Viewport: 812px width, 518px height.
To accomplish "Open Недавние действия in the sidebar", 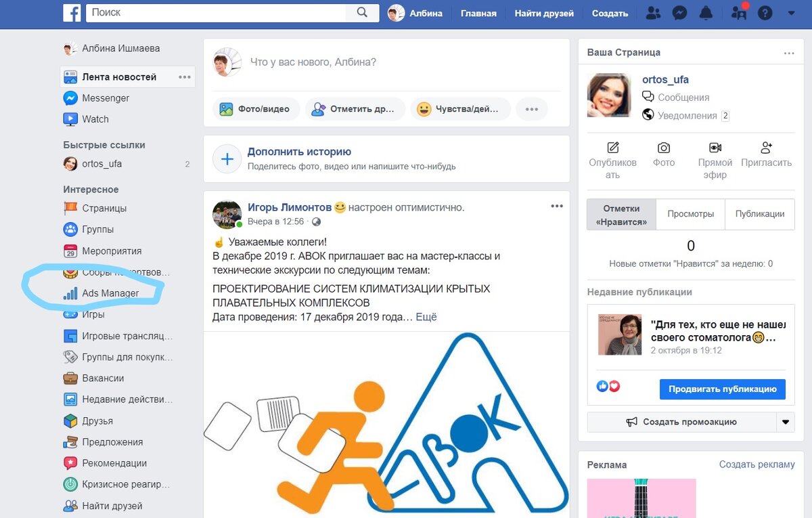I will [118, 400].
